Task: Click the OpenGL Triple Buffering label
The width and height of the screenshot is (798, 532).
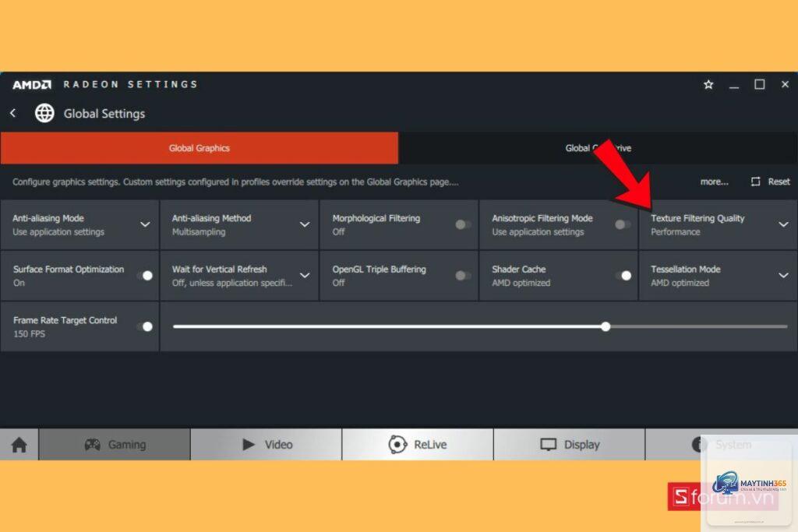Action: (x=380, y=269)
